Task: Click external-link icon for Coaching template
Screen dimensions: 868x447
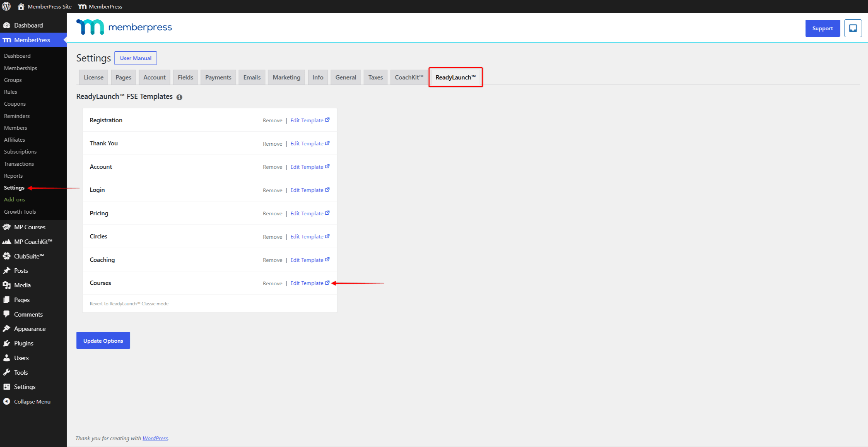Action: point(327,260)
